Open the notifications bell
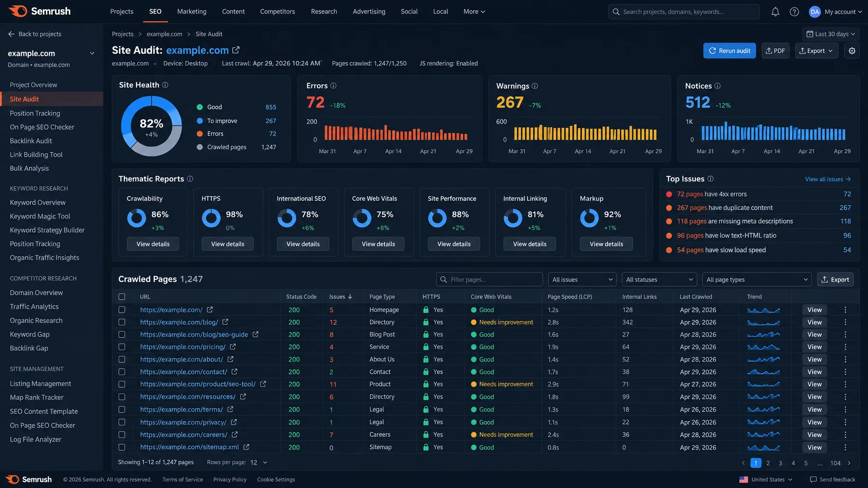 click(775, 12)
